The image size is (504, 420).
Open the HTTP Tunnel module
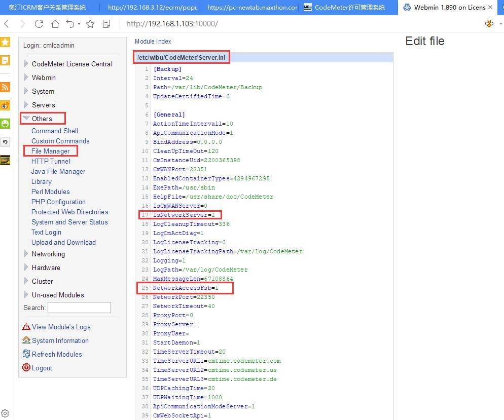pyautogui.click(x=51, y=161)
